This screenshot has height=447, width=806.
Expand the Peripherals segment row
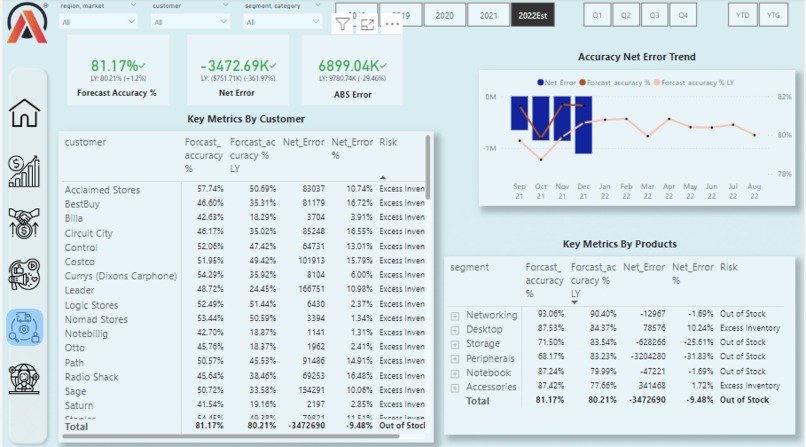[x=455, y=359]
